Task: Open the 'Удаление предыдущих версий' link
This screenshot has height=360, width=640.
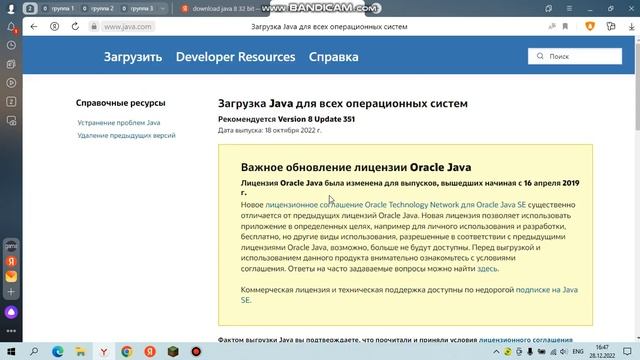Action: (x=127, y=135)
